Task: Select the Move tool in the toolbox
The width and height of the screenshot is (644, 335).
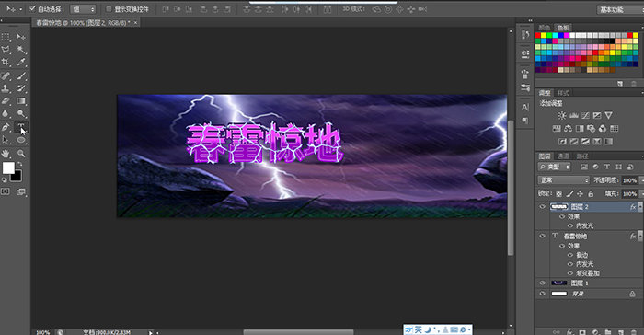Action: point(21,37)
